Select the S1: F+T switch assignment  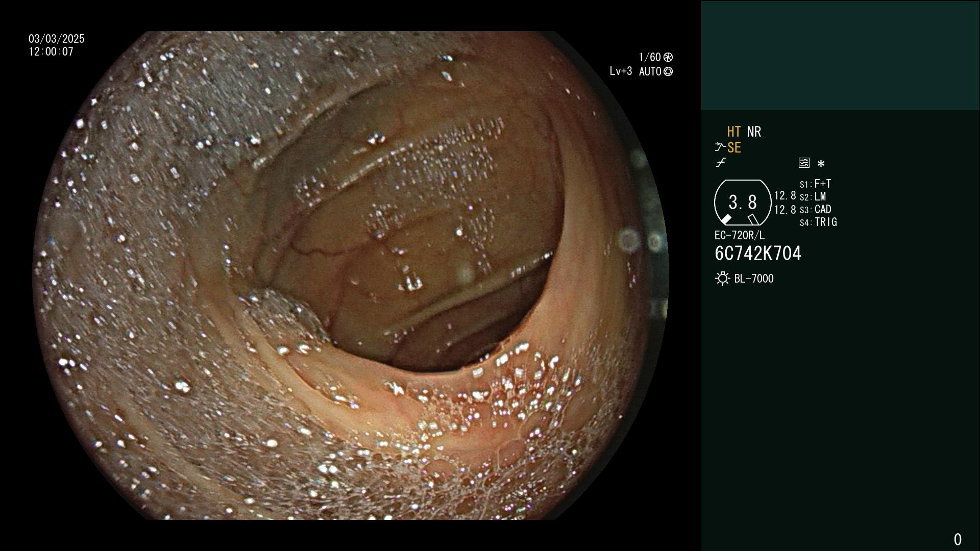tap(816, 184)
